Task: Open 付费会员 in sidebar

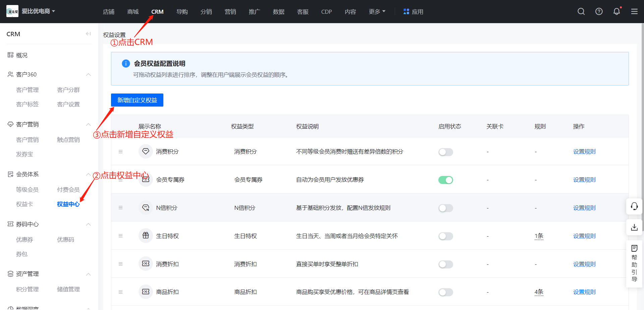Action: pyautogui.click(x=68, y=190)
